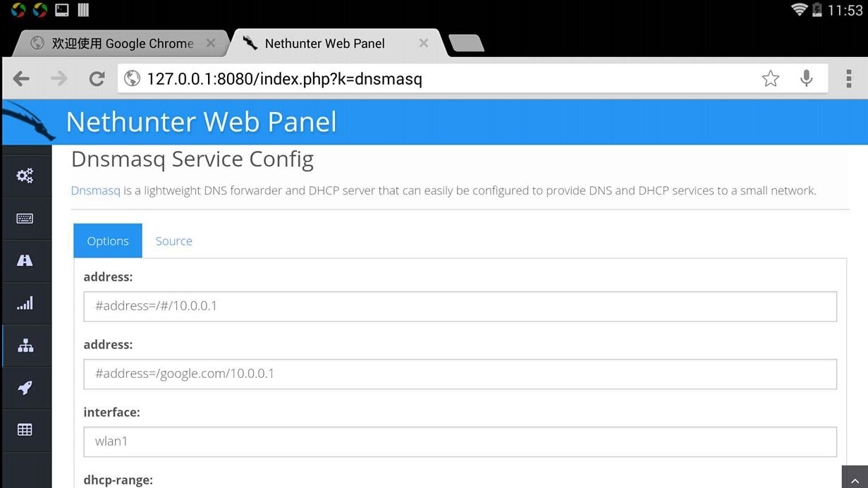Click the scroll-to-top chevron button
The width and height of the screenshot is (868, 488).
(855, 477)
